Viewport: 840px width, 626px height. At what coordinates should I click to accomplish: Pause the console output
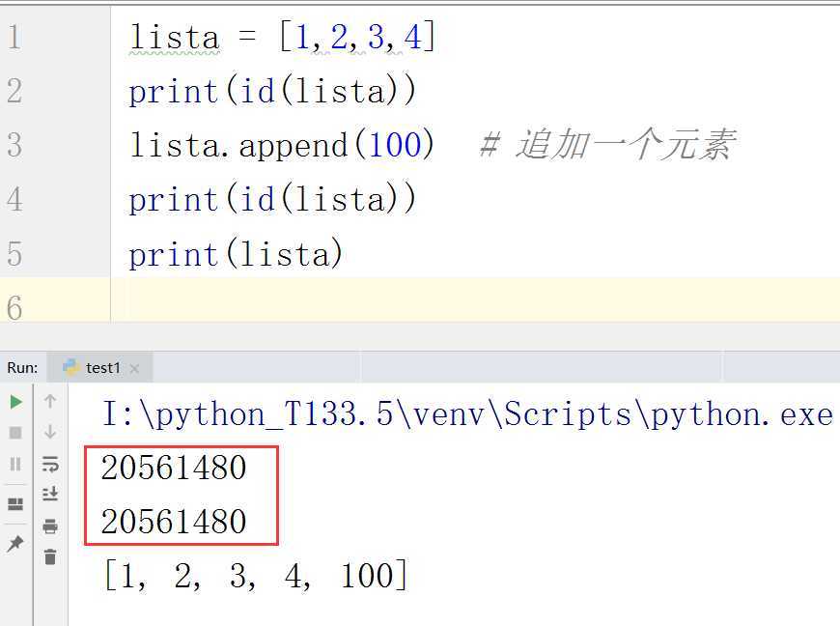15,464
